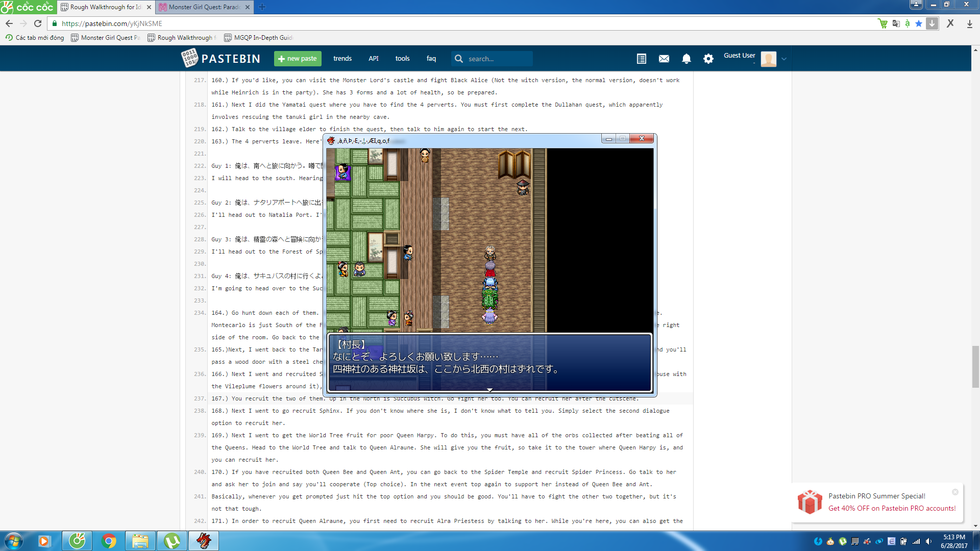Switch to Monster Girl Quest: Paradox tab
This screenshot has height=551, width=980.
(x=204, y=7)
